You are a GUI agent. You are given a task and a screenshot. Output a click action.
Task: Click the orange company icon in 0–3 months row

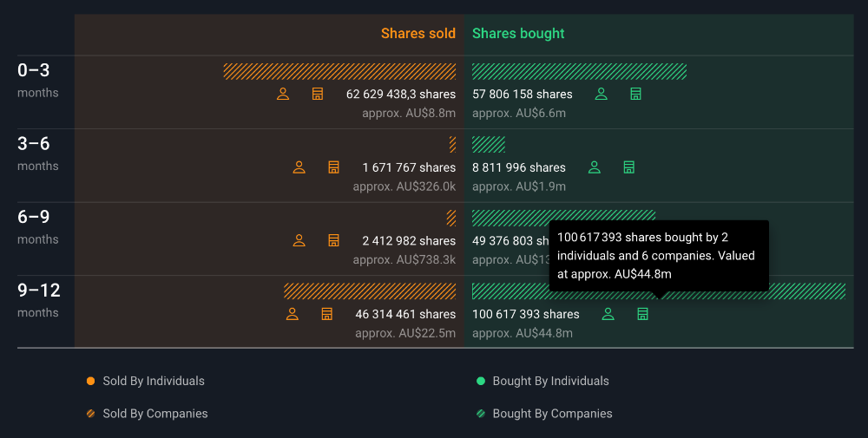pyautogui.click(x=318, y=94)
